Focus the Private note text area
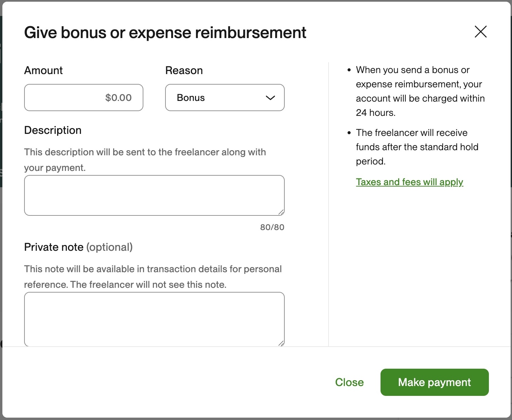The height and width of the screenshot is (420, 512). pyautogui.click(x=154, y=319)
